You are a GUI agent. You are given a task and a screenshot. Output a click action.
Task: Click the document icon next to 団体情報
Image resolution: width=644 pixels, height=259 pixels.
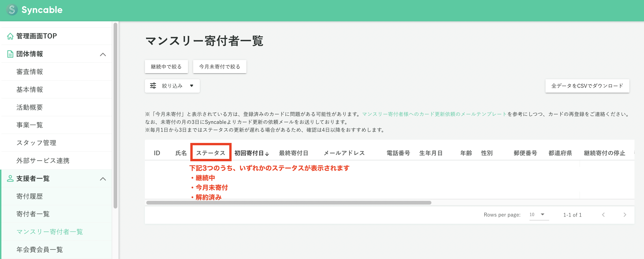coord(10,54)
